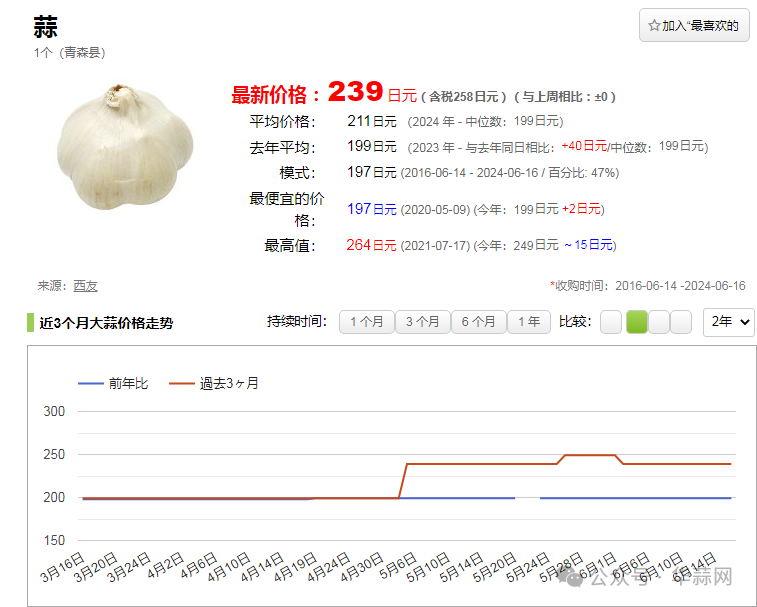Click the 211日元 average price value
This screenshot has height=607, width=757.
(372, 121)
